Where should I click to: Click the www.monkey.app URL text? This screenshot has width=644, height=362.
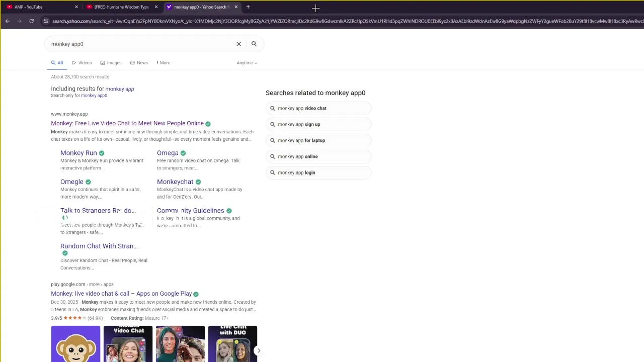69,114
